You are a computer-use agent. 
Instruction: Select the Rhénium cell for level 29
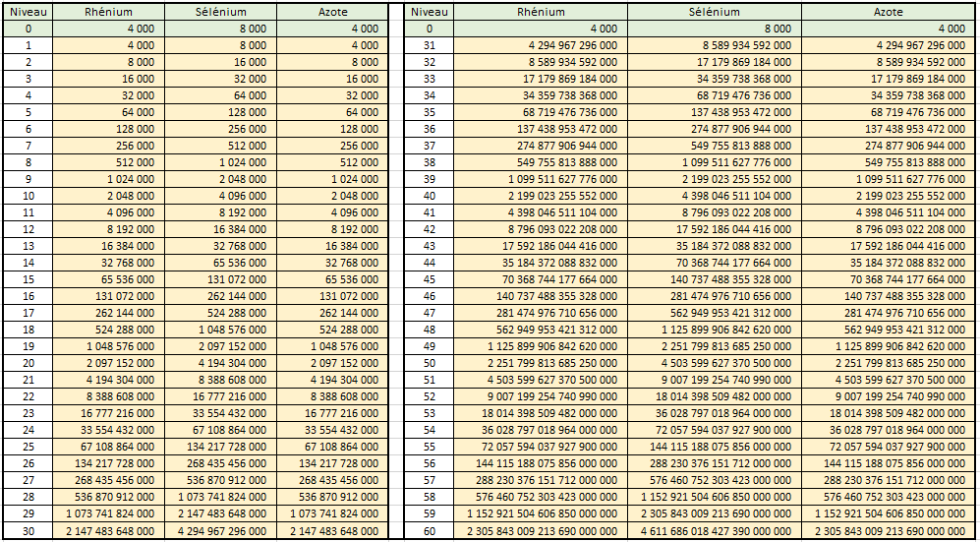tap(108, 514)
